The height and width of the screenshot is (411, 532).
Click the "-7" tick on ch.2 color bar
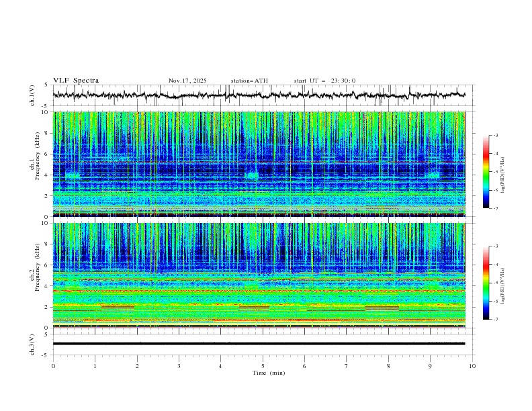pyautogui.click(x=495, y=320)
